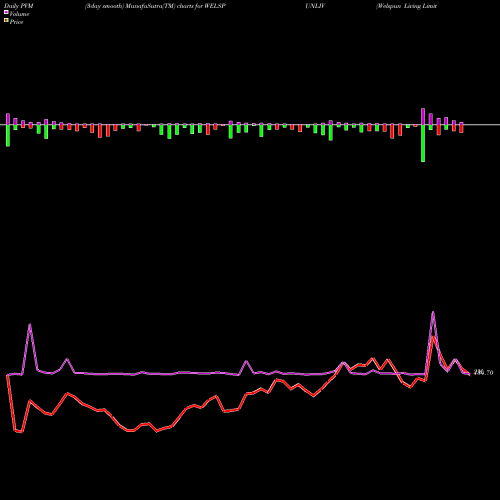Click the Welspun Living Limit company name

pos(406,6)
